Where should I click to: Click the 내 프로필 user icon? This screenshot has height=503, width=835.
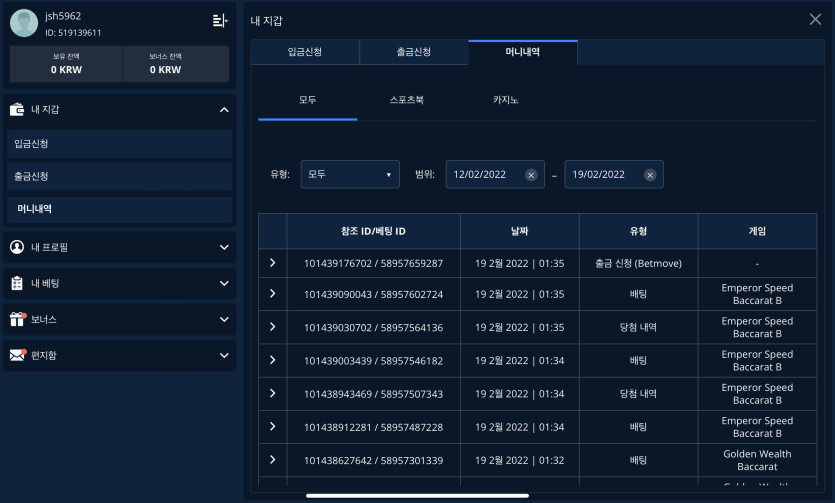coord(17,247)
